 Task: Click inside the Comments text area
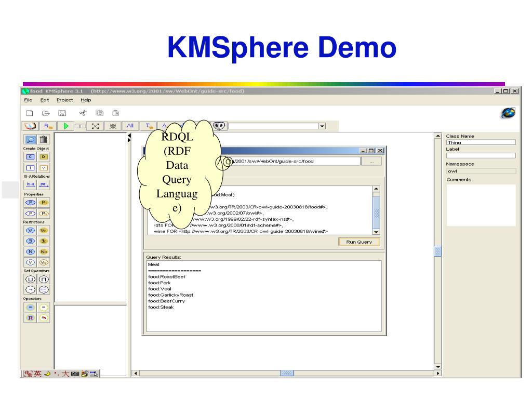(481, 205)
